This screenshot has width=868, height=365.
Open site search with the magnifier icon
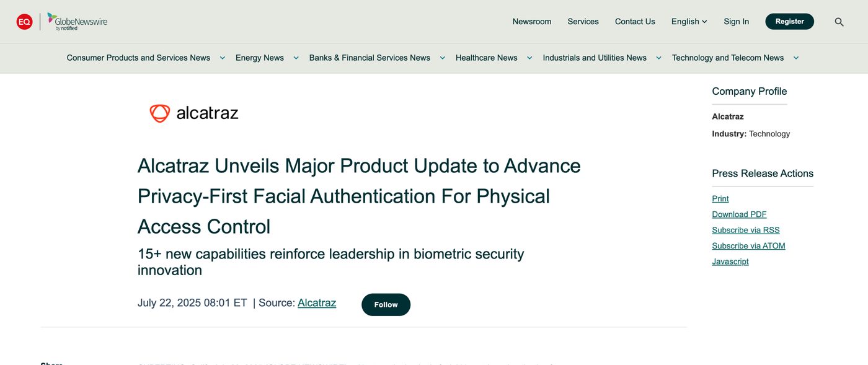coord(839,21)
